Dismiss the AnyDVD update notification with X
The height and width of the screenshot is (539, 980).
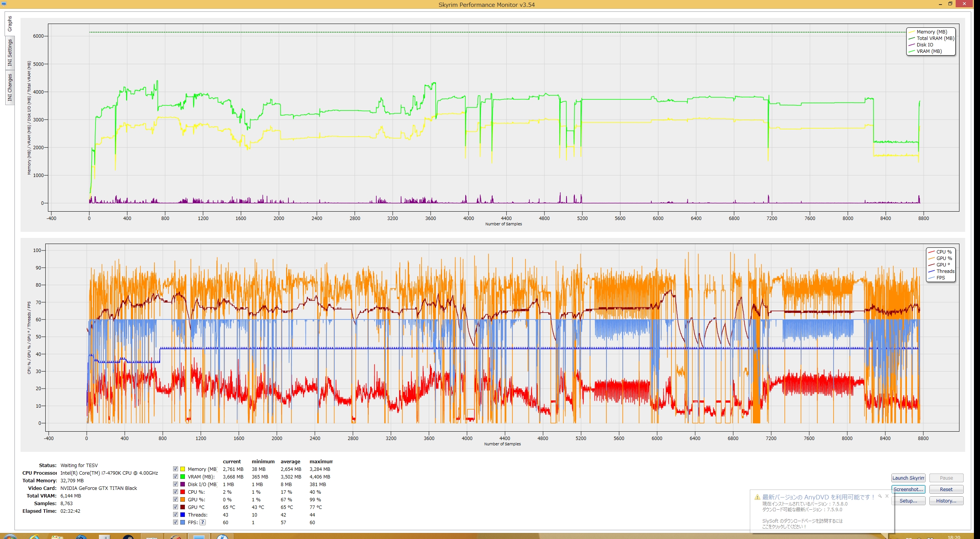pyautogui.click(x=887, y=496)
